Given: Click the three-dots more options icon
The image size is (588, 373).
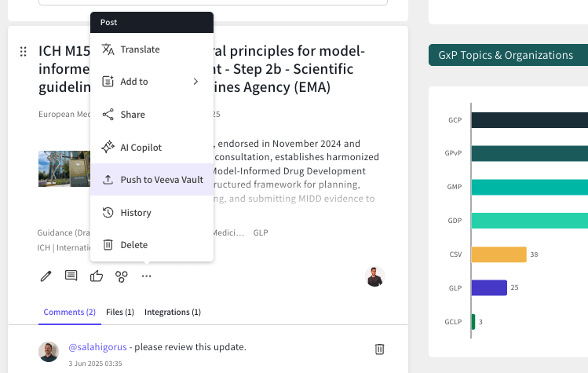Looking at the screenshot, I should coord(147,276).
